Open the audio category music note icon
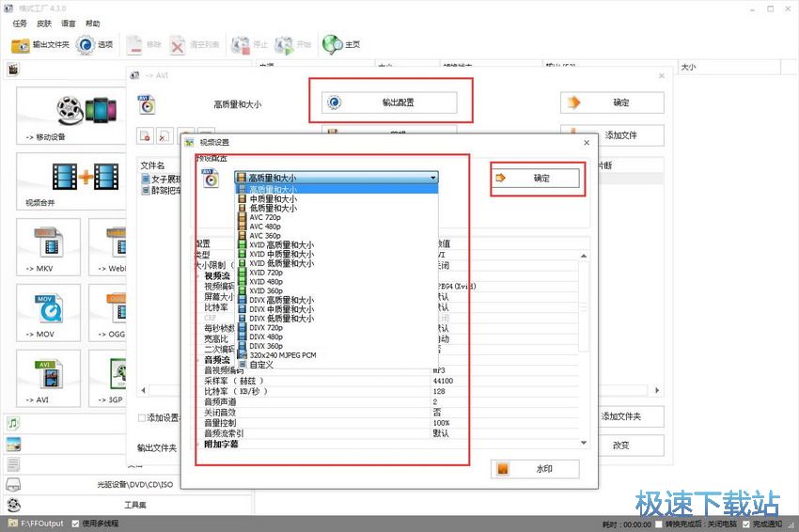Image resolution: width=799 pixels, height=532 pixels. 13,423
